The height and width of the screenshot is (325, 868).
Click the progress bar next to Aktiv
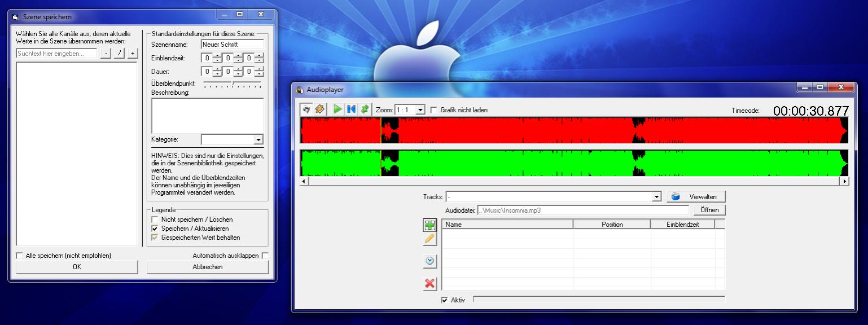[599, 299]
